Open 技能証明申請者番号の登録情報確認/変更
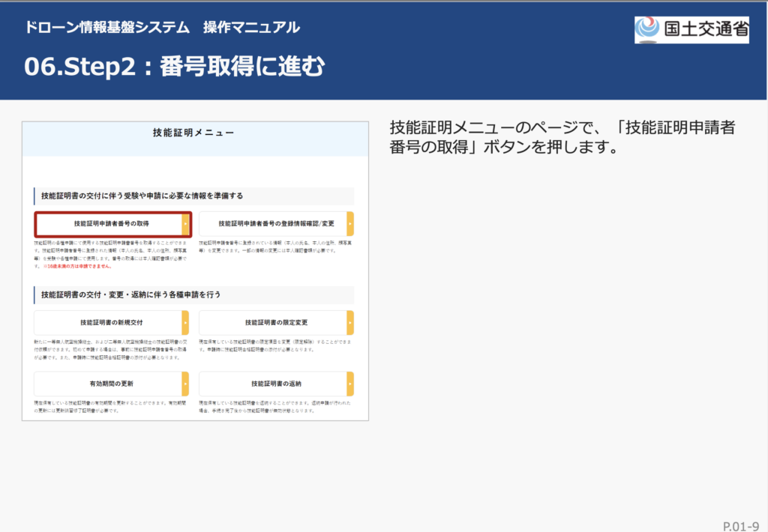The width and height of the screenshot is (768, 532). [273, 224]
